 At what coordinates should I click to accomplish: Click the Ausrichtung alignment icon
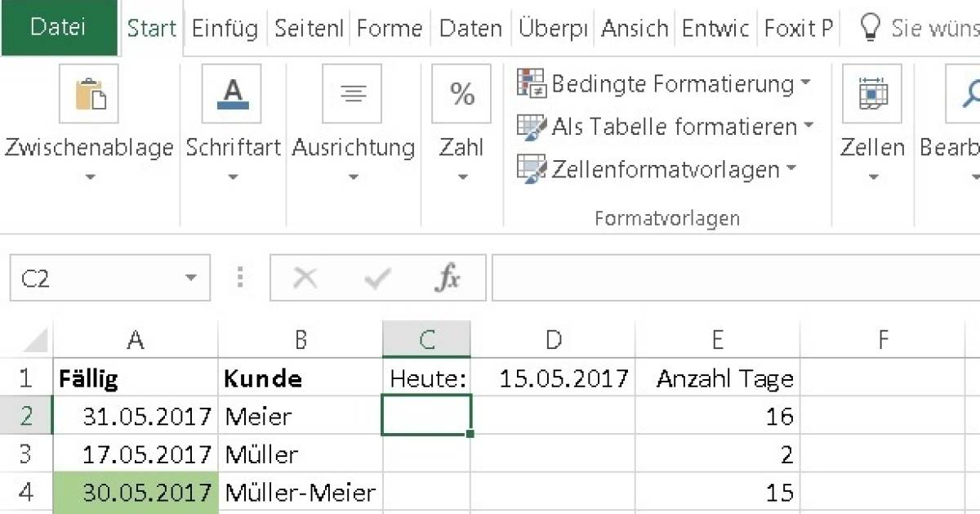click(x=352, y=92)
